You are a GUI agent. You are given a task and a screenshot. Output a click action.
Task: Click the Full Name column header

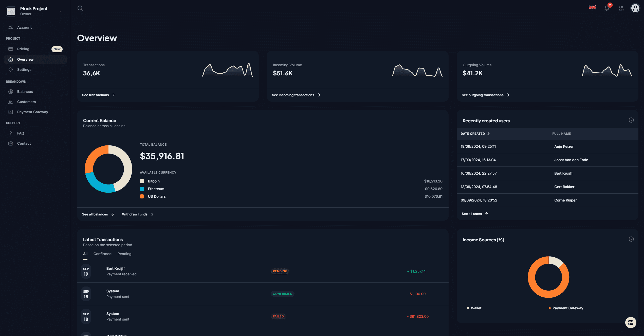tap(561, 134)
